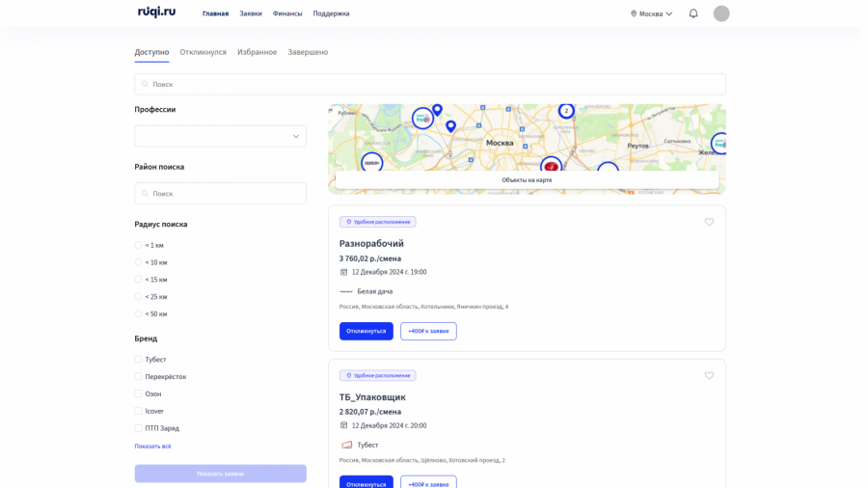Click the map cluster marker labeled 2

click(x=566, y=111)
